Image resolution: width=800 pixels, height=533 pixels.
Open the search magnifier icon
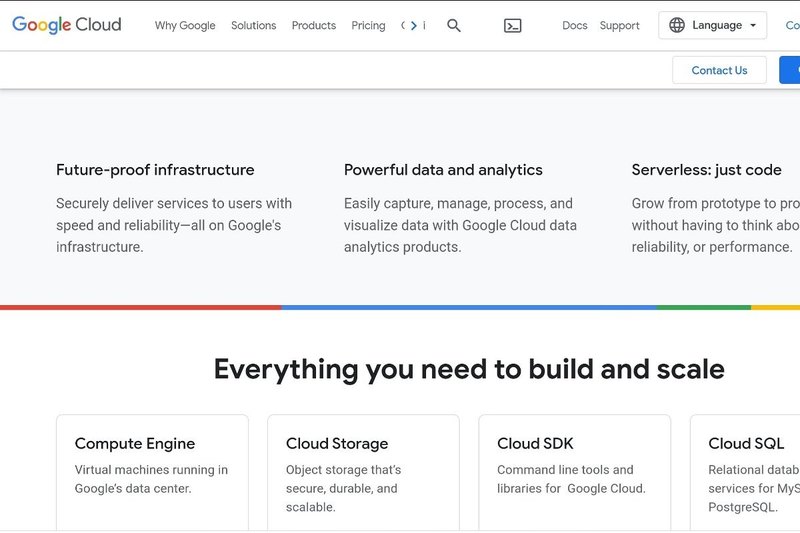454,26
